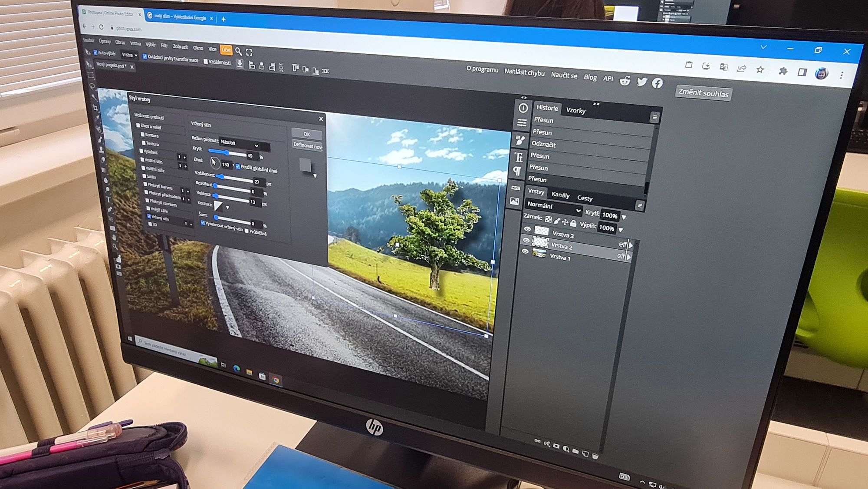Click the Twitter icon in top bar
Viewport: 868px width, 489px height.
pyautogui.click(x=641, y=82)
